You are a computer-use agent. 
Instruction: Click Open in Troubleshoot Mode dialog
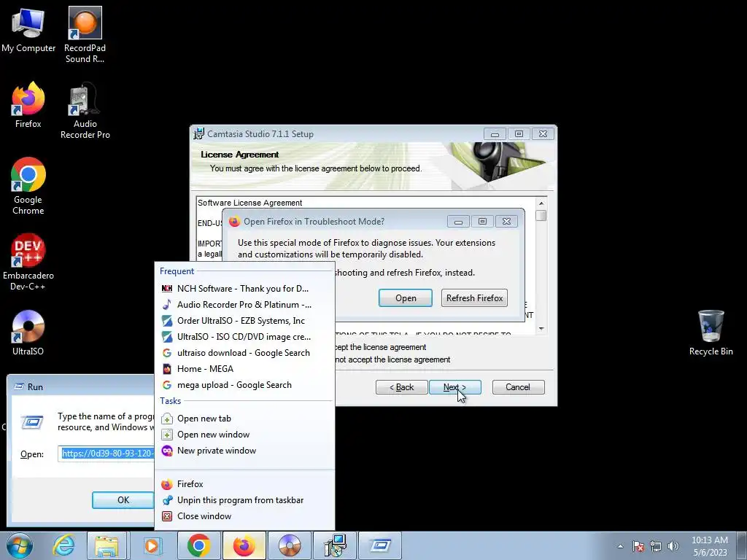[406, 298]
